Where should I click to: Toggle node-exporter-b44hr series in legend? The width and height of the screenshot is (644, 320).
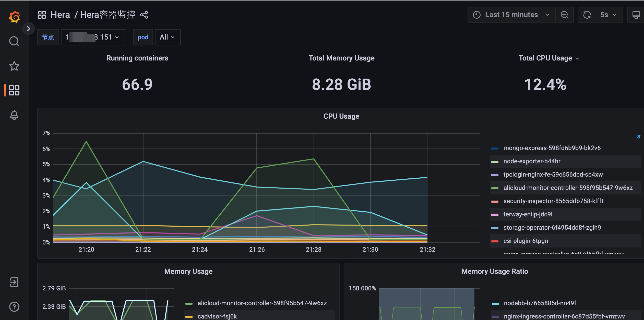coord(532,161)
